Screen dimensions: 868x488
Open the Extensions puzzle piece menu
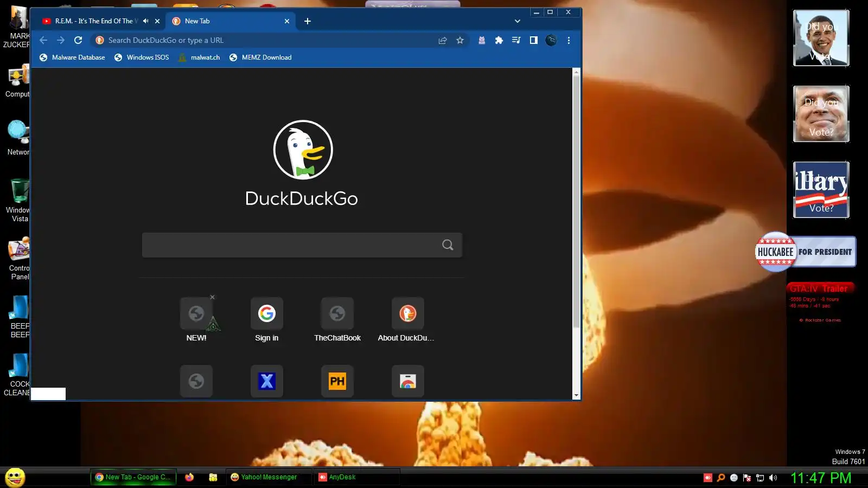(x=499, y=40)
